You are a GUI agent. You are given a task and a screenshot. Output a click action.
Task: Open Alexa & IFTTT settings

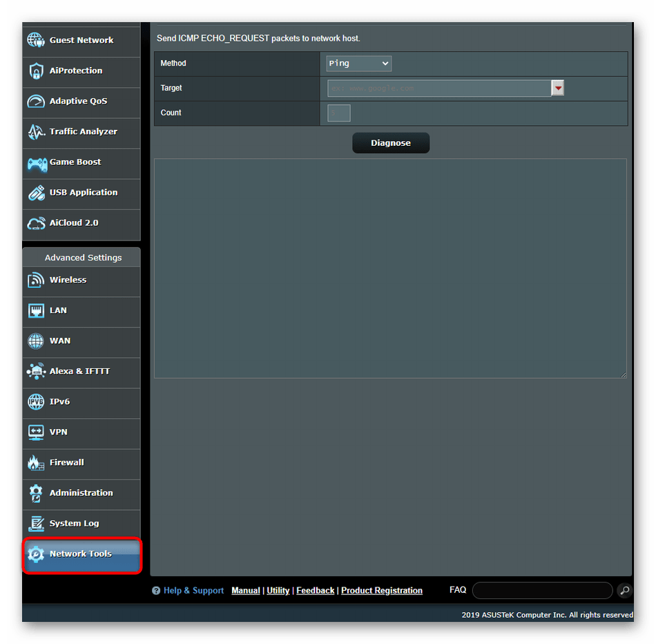click(81, 373)
